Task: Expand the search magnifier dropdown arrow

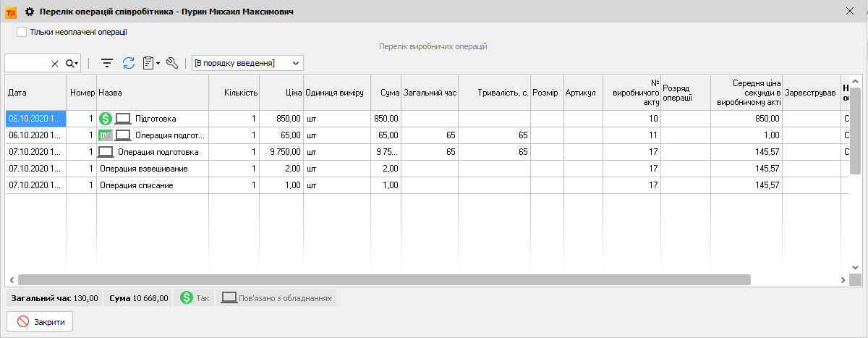Action: click(76, 64)
